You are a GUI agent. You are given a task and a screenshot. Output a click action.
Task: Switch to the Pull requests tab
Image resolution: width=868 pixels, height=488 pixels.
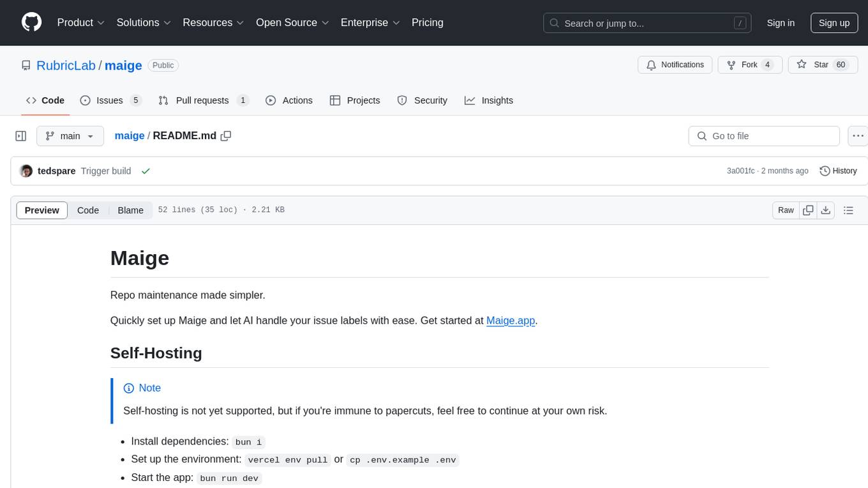coord(204,100)
